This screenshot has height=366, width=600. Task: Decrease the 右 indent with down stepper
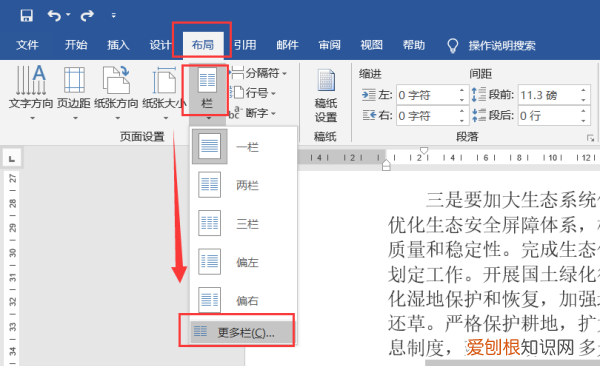tap(462, 120)
